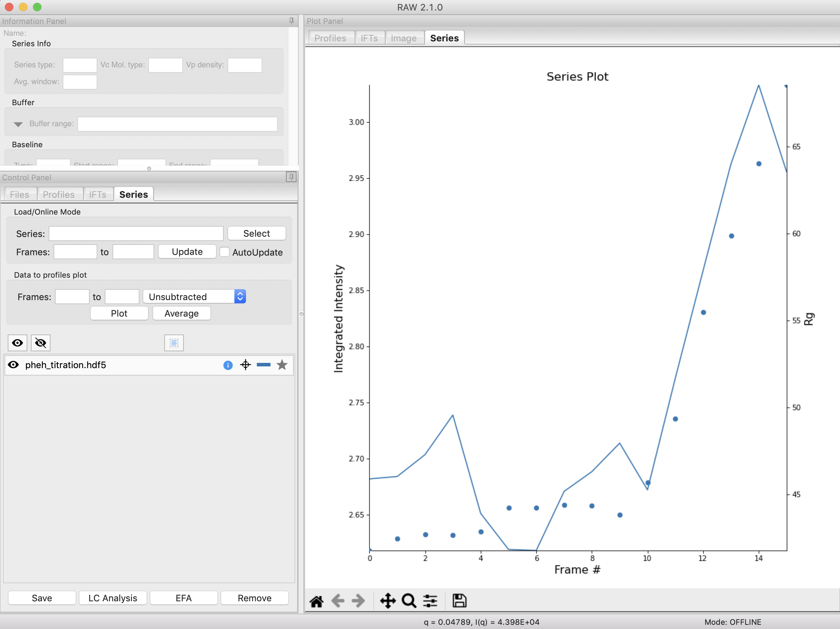The width and height of the screenshot is (840, 629).
Task: Show all series with eye button
Action: pyautogui.click(x=18, y=343)
